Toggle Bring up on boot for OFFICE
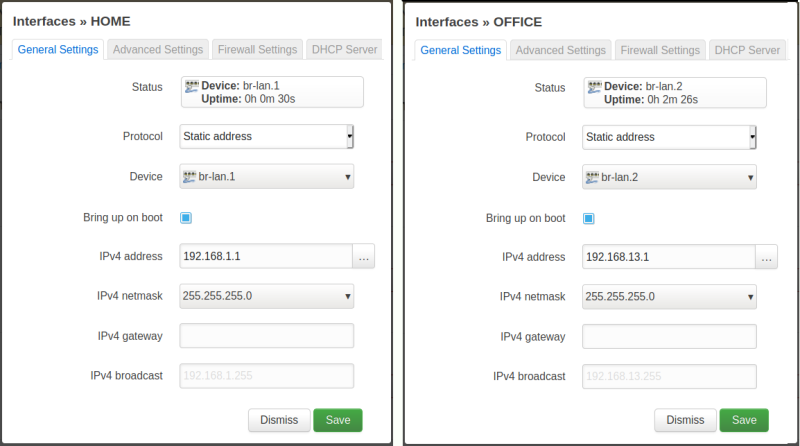800x446 pixels. 589,217
